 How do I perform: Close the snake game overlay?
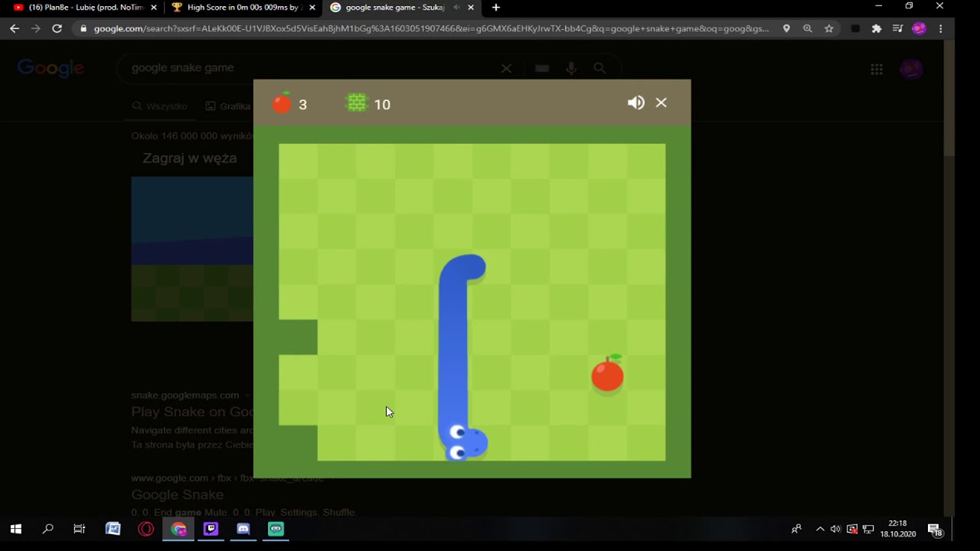click(x=661, y=103)
